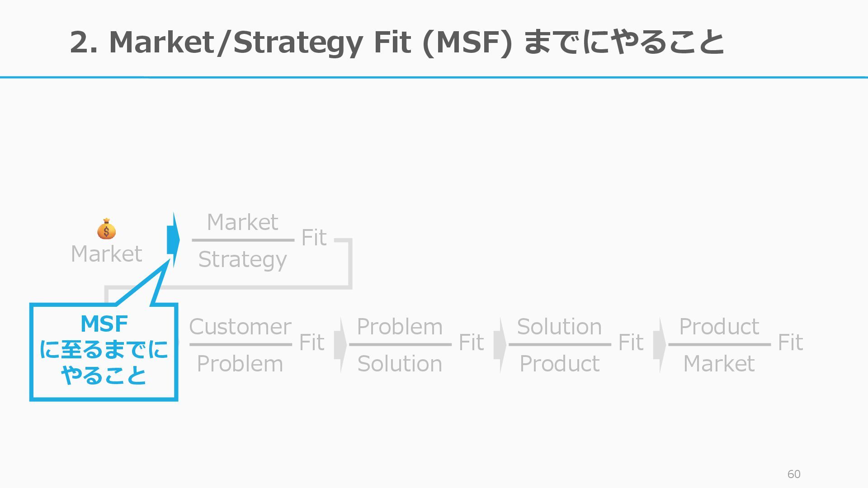Click the Solution text below Problem

click(400, 364)
